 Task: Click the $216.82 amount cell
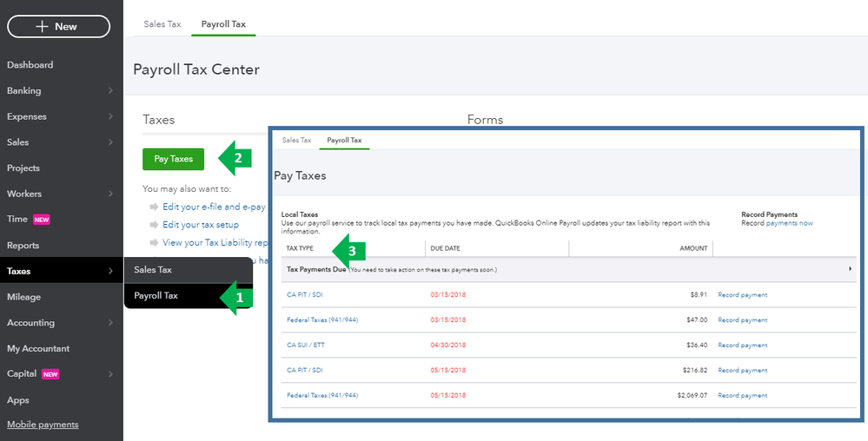pos(695,370)
